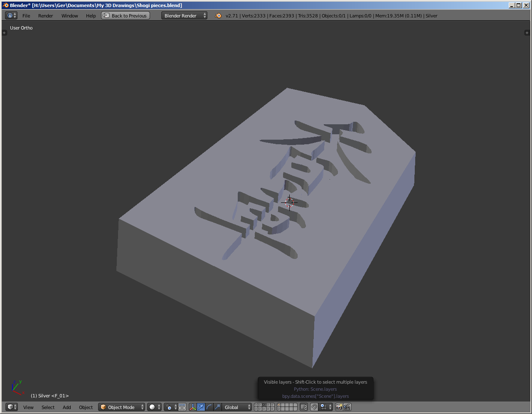This screenshot has width=532, height=414.
Task: Open Blender Render engine dropdown
Action: click(184, 15)
